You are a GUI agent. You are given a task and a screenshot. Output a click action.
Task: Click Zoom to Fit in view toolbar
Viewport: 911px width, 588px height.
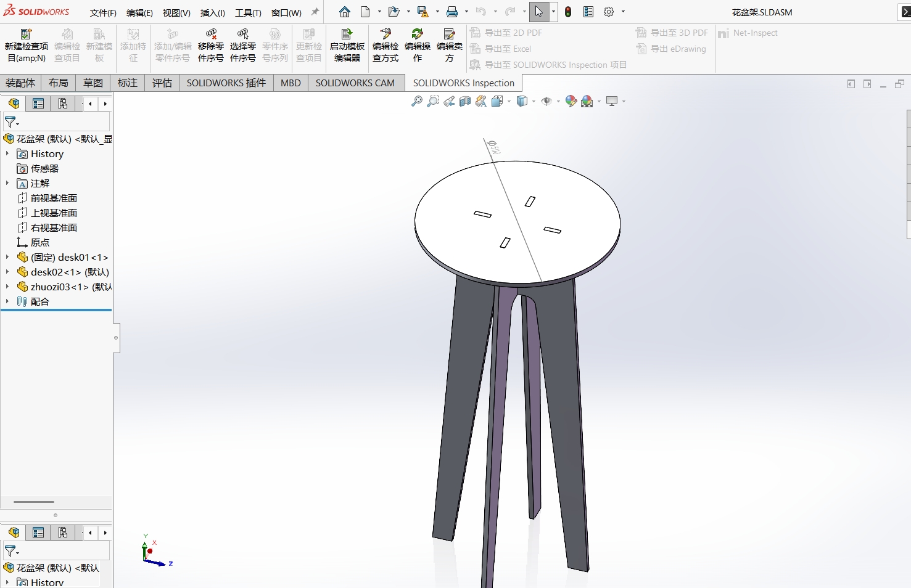(417, 101)
